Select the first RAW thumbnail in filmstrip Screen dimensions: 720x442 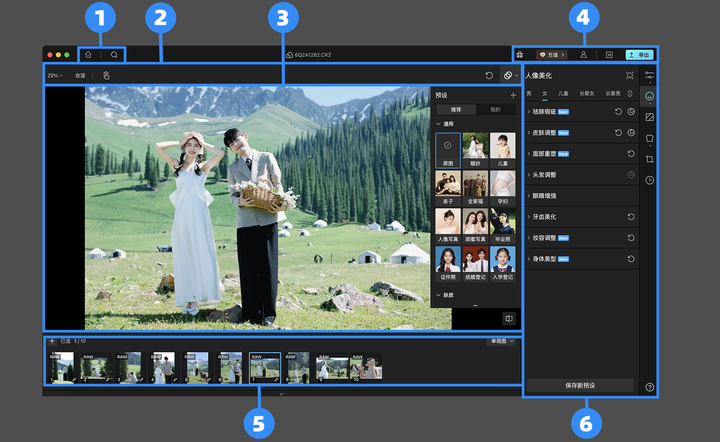[61, 367]
